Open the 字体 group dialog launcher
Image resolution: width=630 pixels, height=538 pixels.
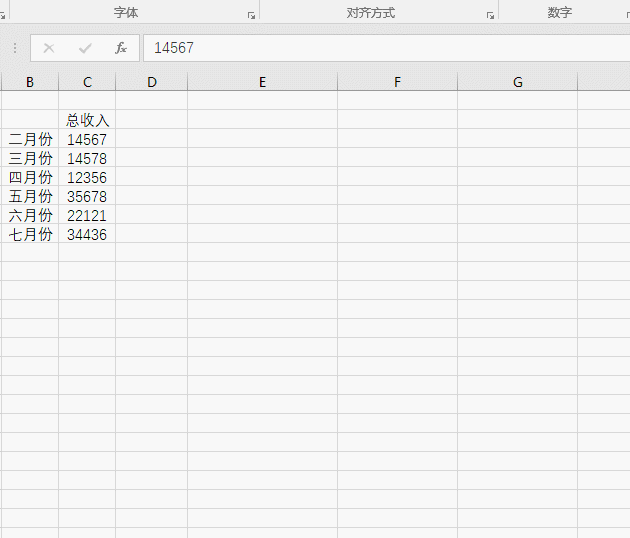click(252, 15)
